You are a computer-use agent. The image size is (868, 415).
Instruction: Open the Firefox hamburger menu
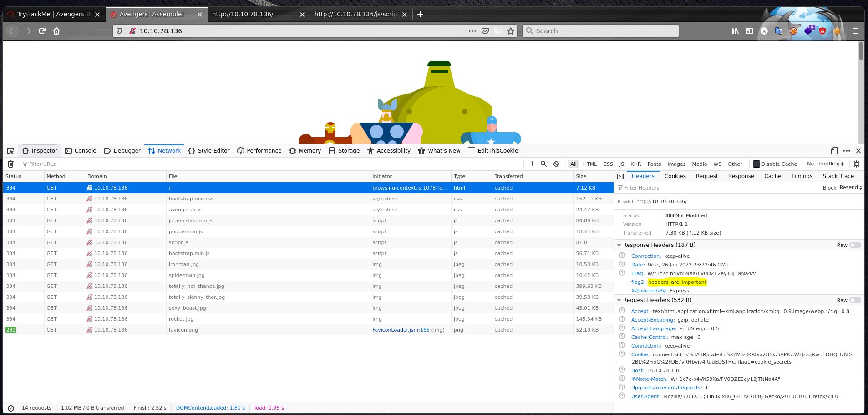click(856, 31)
